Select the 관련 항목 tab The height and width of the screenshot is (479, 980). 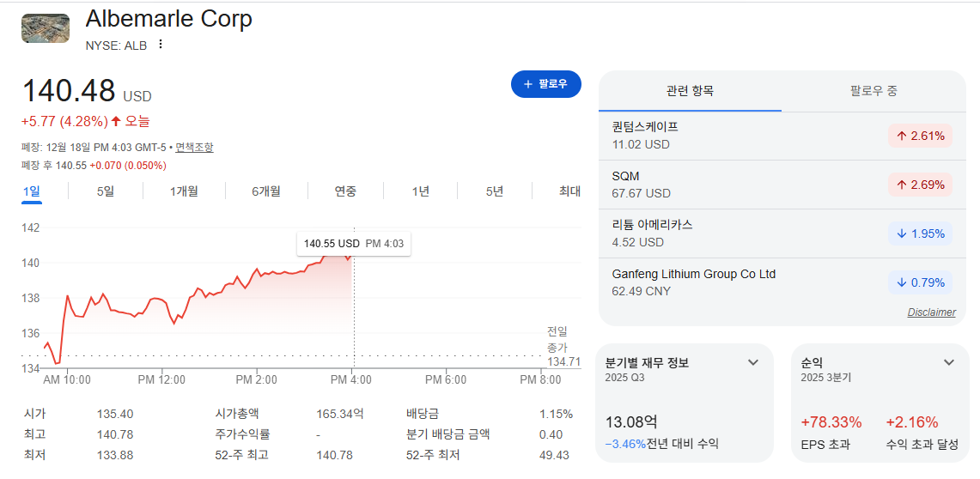[690, 91]
